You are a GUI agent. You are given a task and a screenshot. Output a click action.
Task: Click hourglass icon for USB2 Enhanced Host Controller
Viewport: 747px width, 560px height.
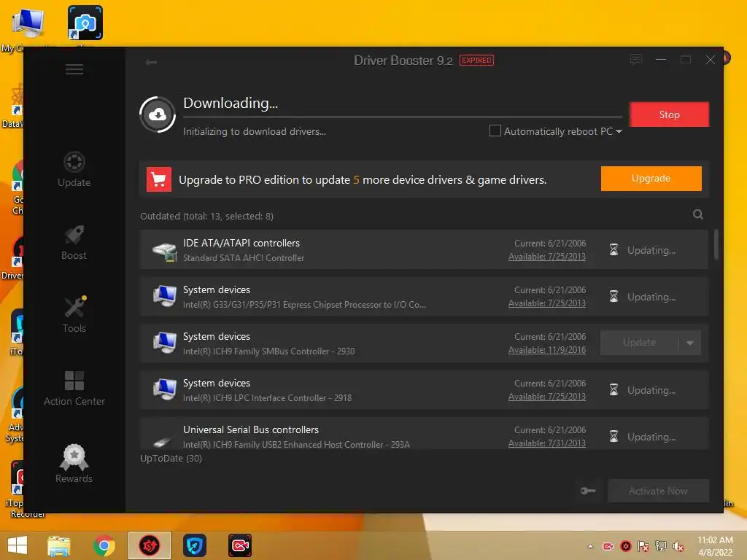614,437
